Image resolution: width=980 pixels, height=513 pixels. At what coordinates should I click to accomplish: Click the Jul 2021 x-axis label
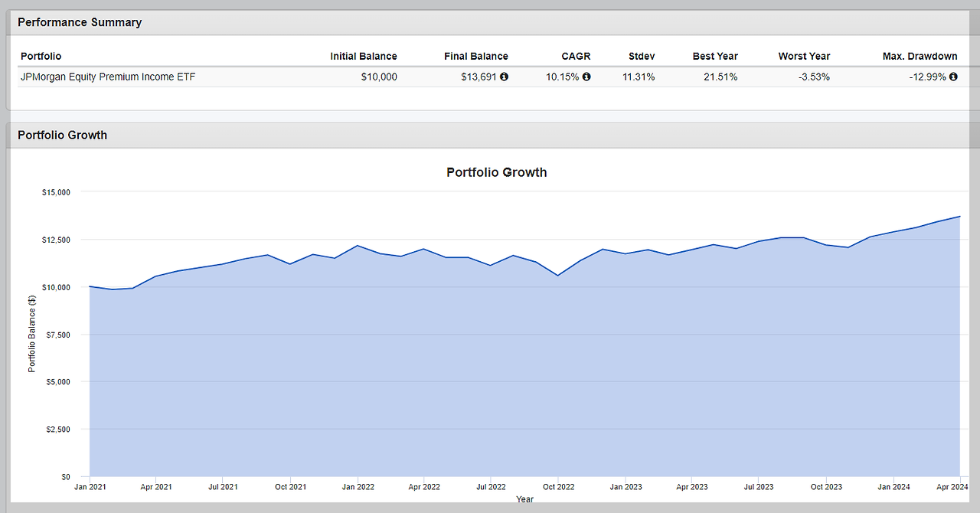click(222, 487)
